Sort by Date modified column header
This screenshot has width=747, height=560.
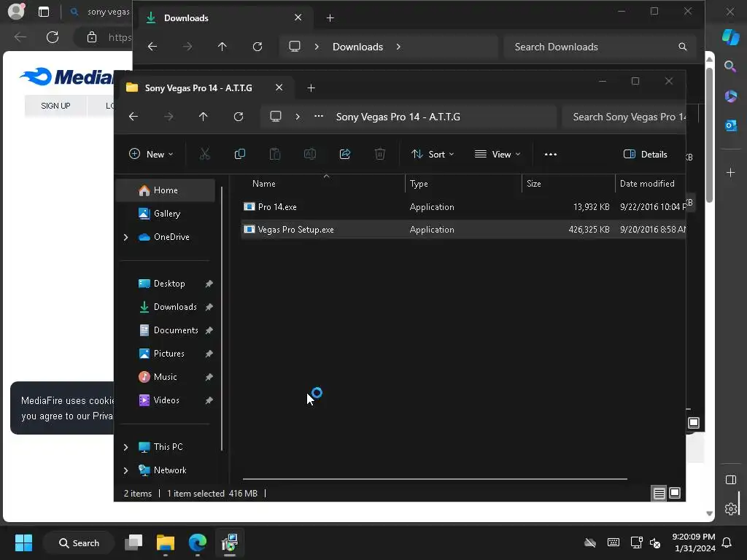point(647,184)
